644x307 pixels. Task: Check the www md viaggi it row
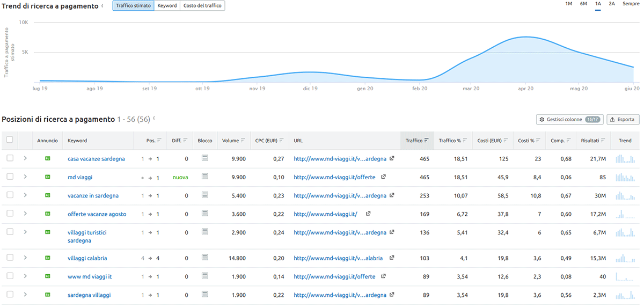click(x=10, y=276)
